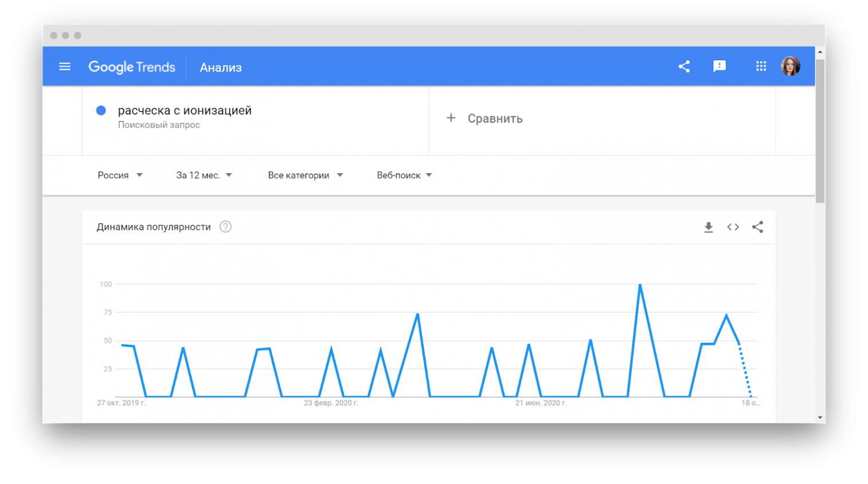Viewport: 868px width, 484px height.
Task: Show help for Динамика популярности
Action: (226, 227)
